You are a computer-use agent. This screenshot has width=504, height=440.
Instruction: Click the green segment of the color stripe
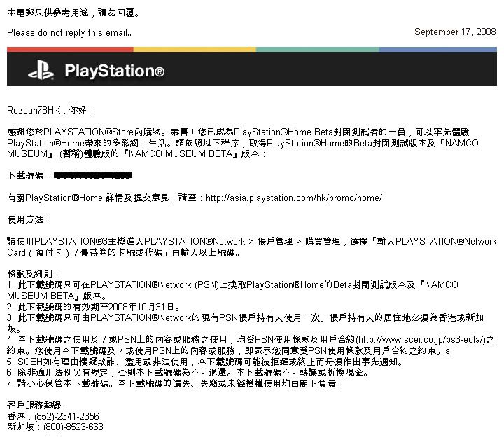(x=318, y=50)
